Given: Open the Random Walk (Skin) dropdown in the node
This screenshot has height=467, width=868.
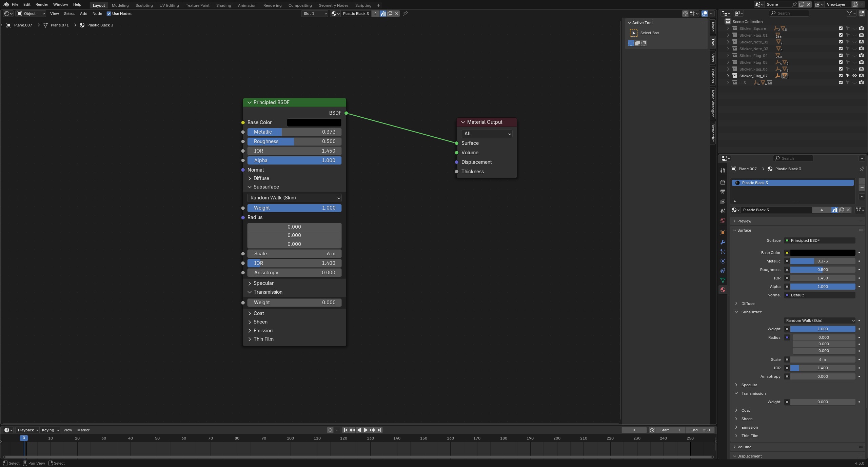Looking at the screenshot, I should [294, 198].
